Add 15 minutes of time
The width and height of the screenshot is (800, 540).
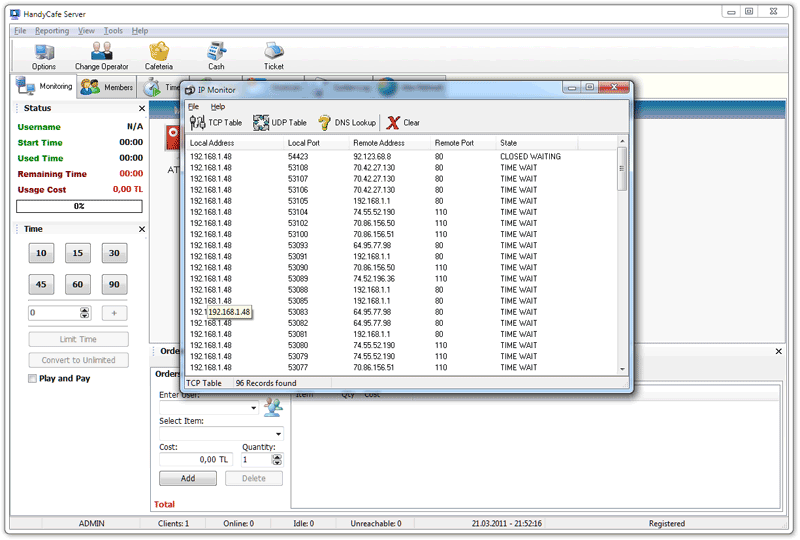pos(78,253)
